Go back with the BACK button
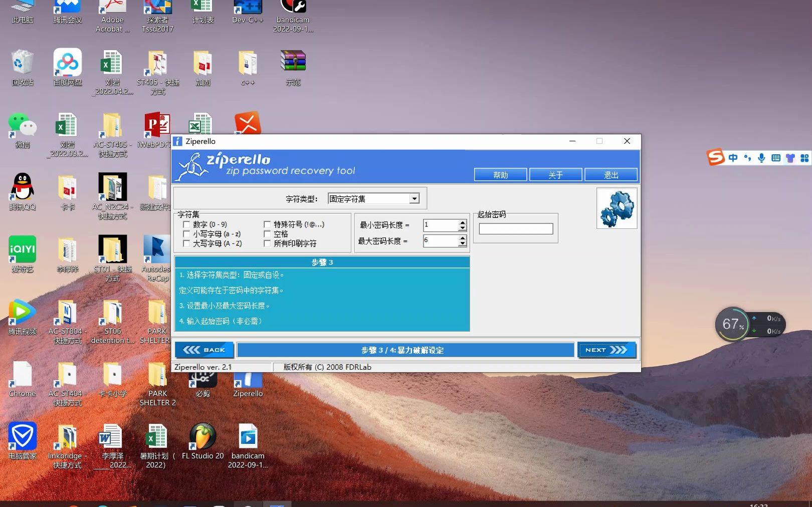The image size is (812, 507). point(205,350)
